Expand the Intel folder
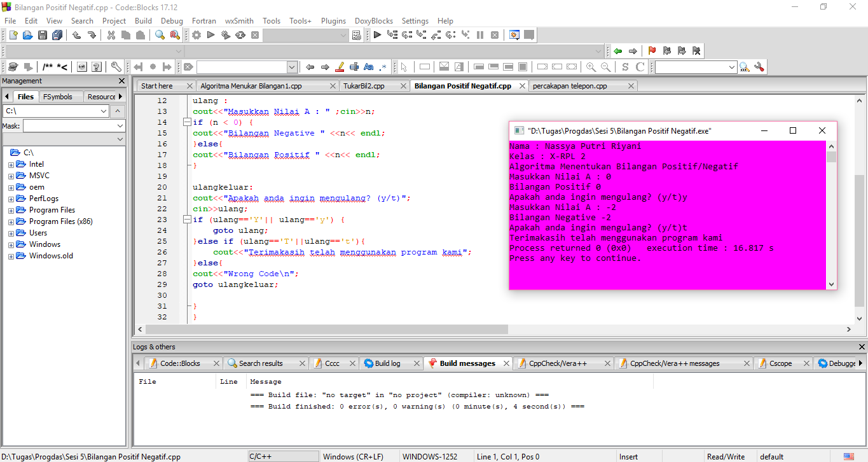868x462 pixels. coord(11,164)
